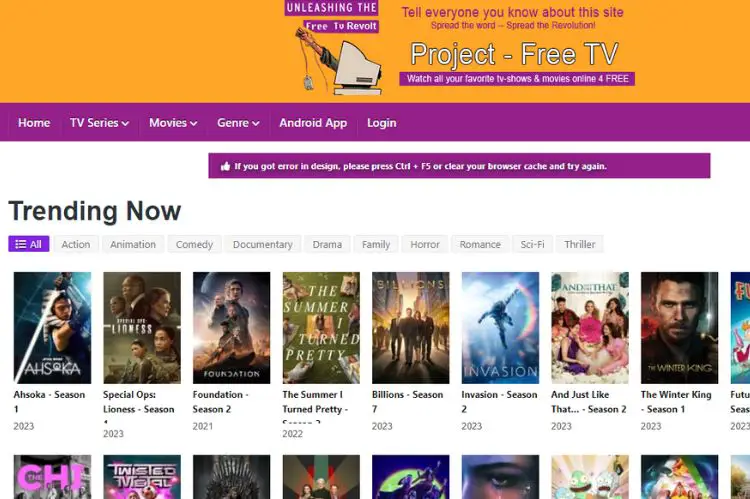Expand the TV Series dropdown chevron
The image size is (750, 499).
[125, 123]
